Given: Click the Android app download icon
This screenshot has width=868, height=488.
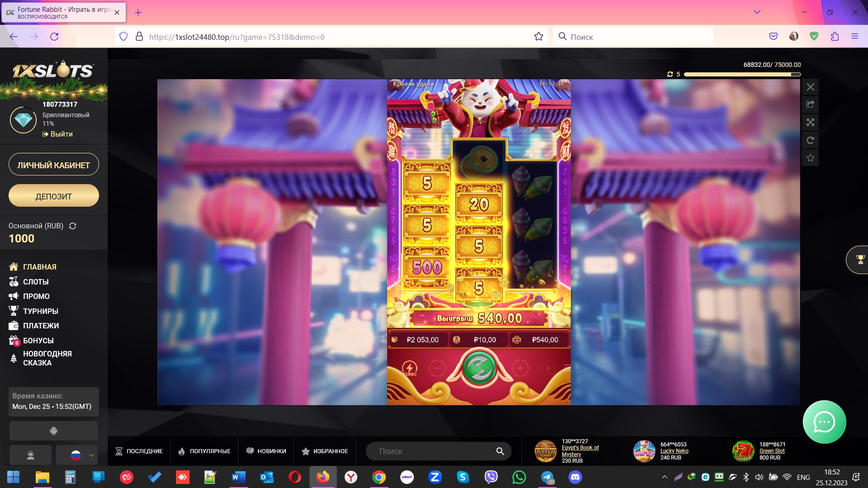Looking at the screenshot, I should [x=53, y=431].
